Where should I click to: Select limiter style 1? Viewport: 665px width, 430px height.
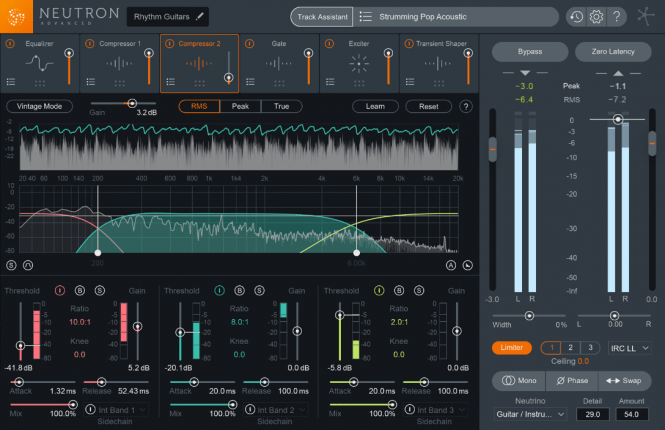point(551,348)
